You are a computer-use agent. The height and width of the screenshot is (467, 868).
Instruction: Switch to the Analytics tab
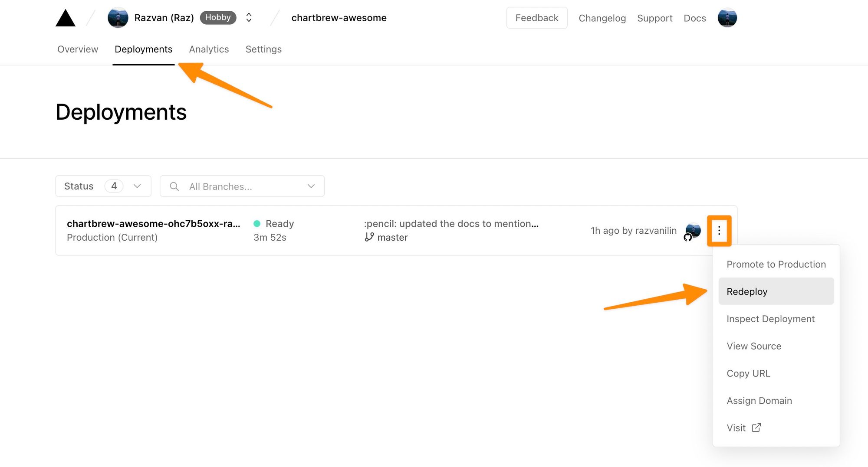click(x=209, y=49)
